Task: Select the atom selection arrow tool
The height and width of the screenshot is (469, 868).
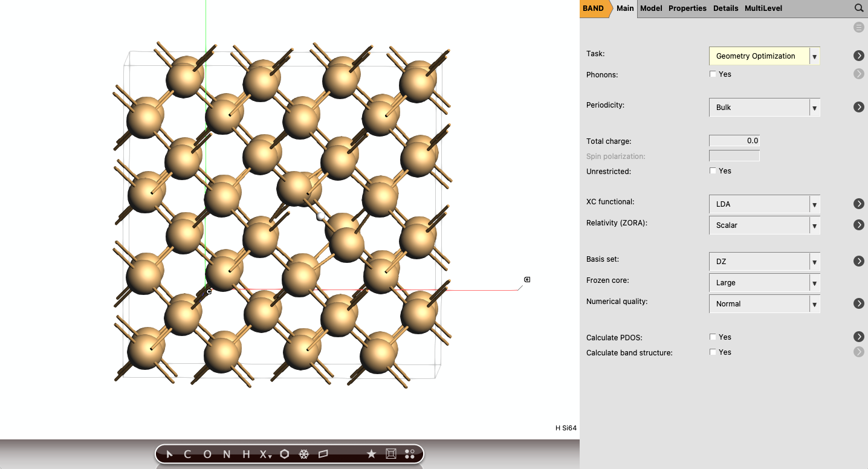Action: (170, 454)
